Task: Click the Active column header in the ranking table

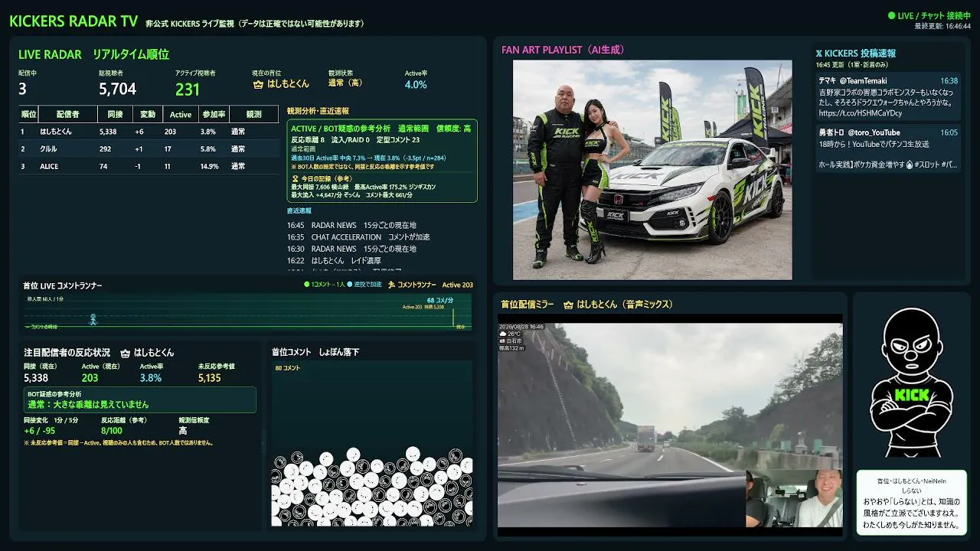Action: coord(181,114)
